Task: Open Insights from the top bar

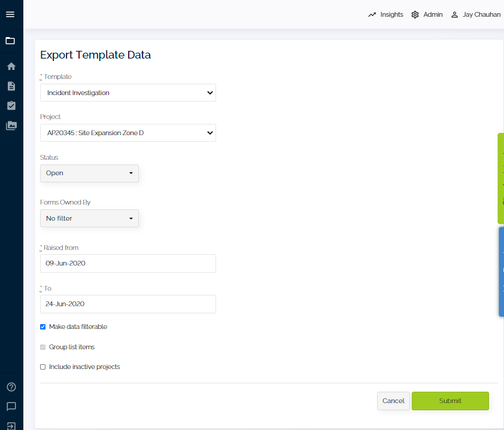Action: [391, 14]
